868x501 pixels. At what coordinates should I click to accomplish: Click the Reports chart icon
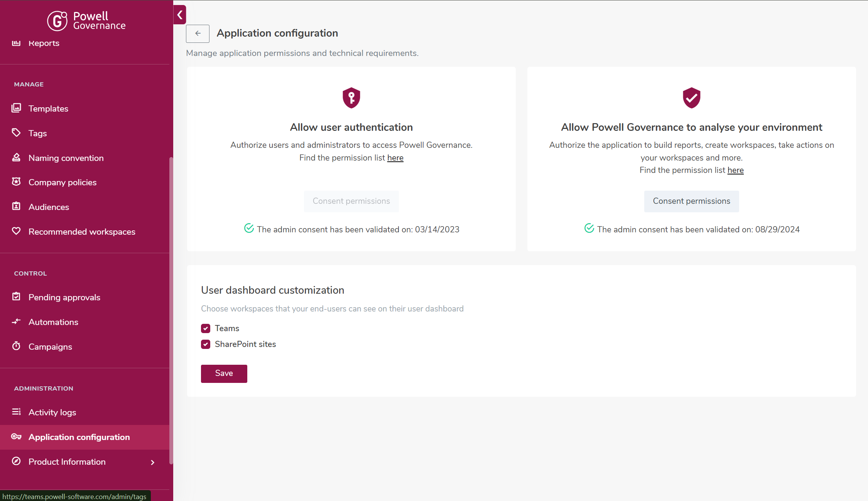(16, 43)
